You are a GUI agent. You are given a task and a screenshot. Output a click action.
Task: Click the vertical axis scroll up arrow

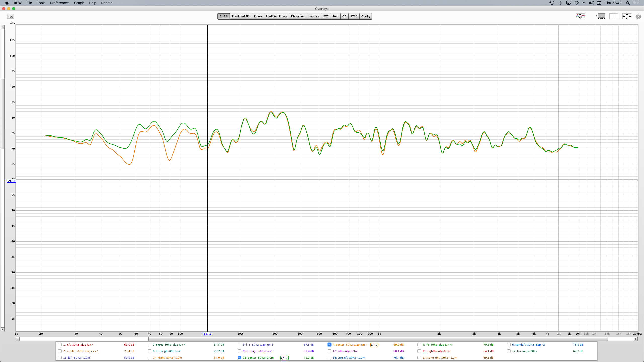point(3,27)
